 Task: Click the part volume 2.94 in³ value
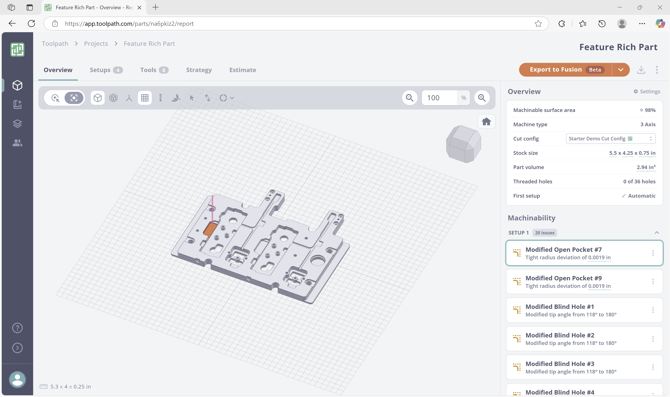pyautogui.click(x=646, y=167)
